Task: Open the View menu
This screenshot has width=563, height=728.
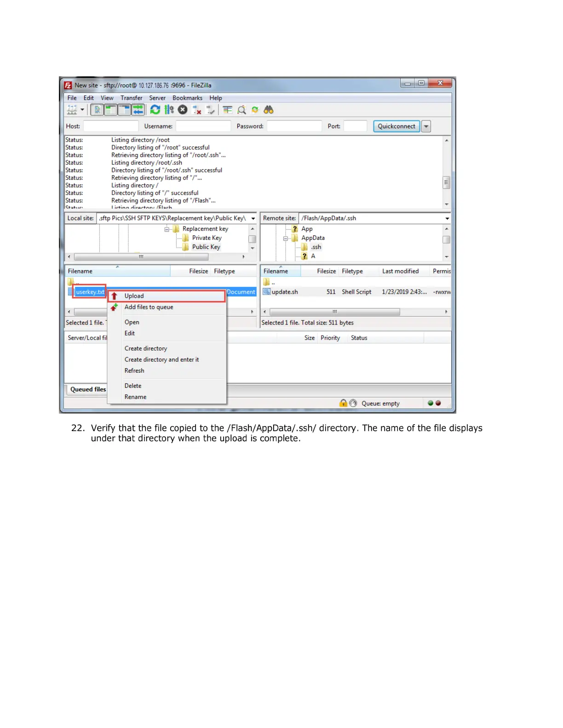Action: pyautogui.click(x=107, y=98)
